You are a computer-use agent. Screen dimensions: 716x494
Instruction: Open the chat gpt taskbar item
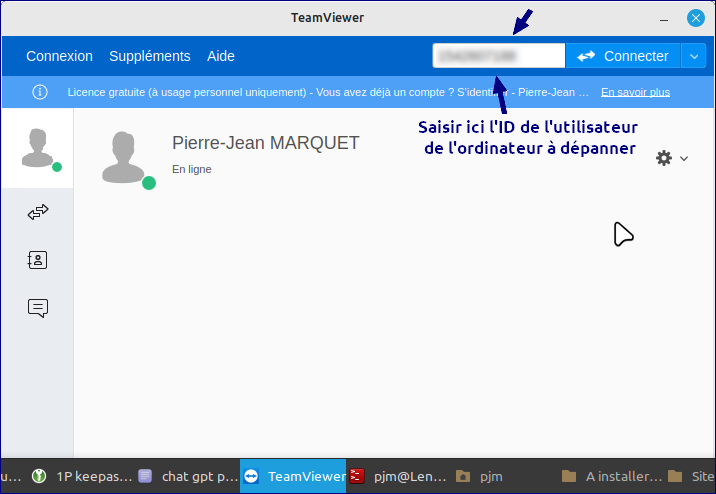pos(188,476)
